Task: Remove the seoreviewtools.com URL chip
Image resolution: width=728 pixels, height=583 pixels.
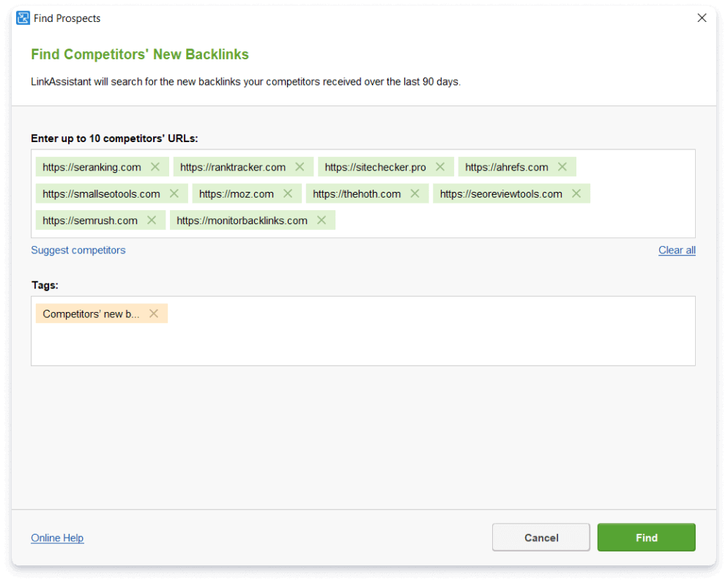Action: coord(576,193)
